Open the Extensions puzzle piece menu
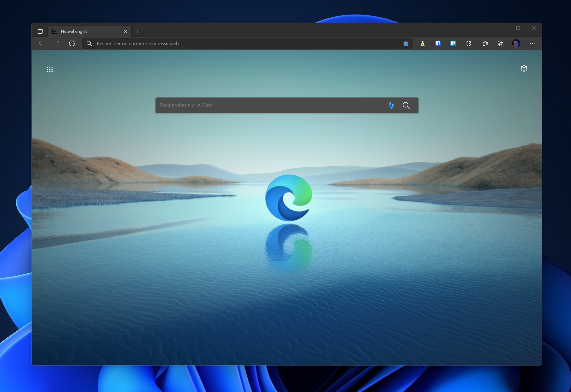Image resolution: width=571 pixels, height=392 pixels. click(468, 44)
